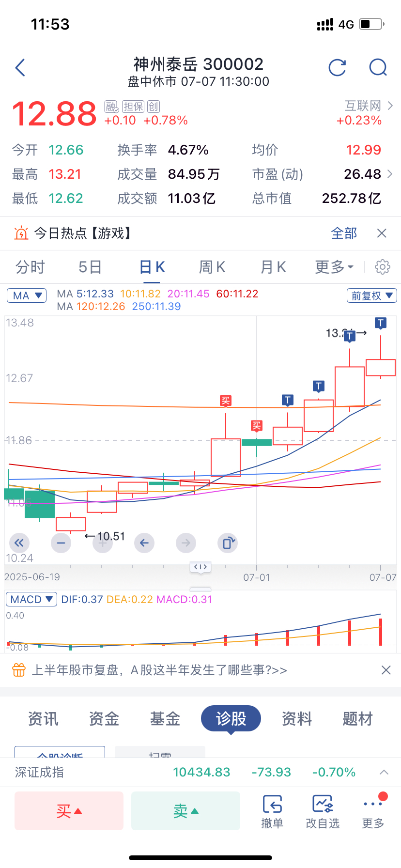
Task: Open the search magnifier icon
Action: [x=378, y=68]
